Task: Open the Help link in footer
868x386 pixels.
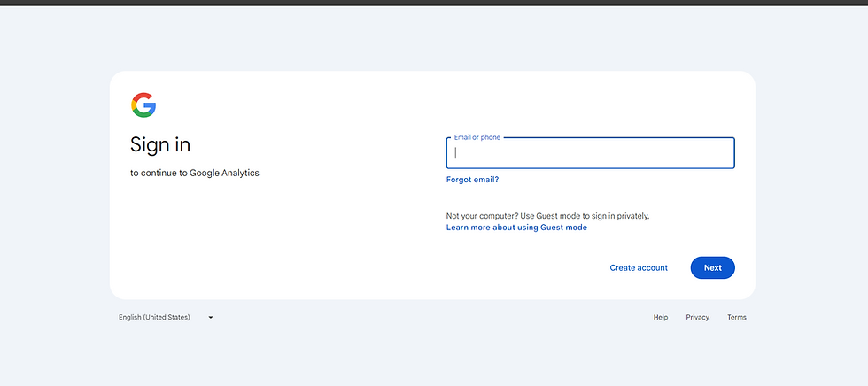Action: click(661, 318)
